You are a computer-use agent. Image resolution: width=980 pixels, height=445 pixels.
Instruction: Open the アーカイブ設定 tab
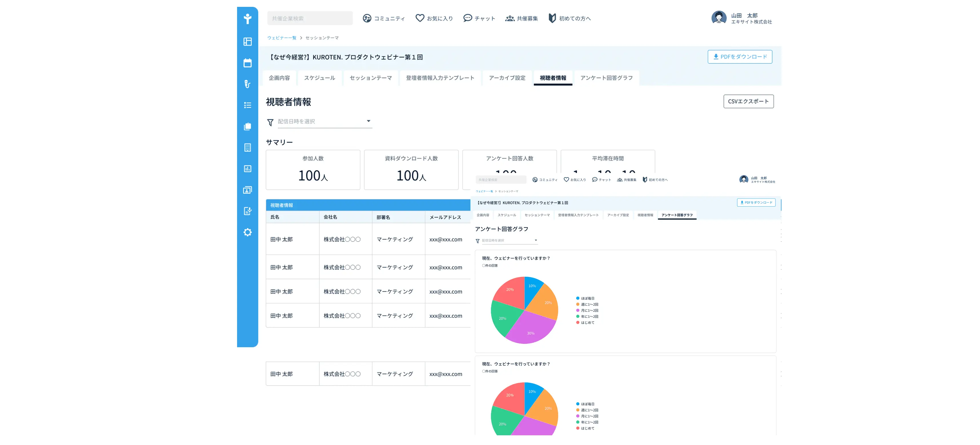click(x=507, y=78)
